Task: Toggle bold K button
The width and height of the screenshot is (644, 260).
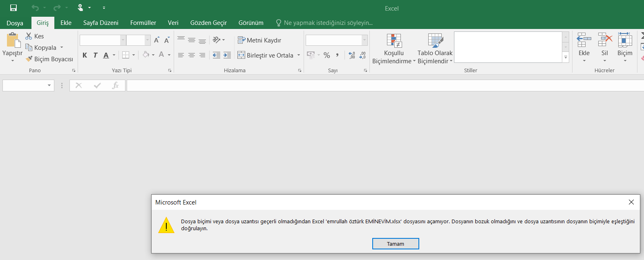Action: tap(85, 55)
